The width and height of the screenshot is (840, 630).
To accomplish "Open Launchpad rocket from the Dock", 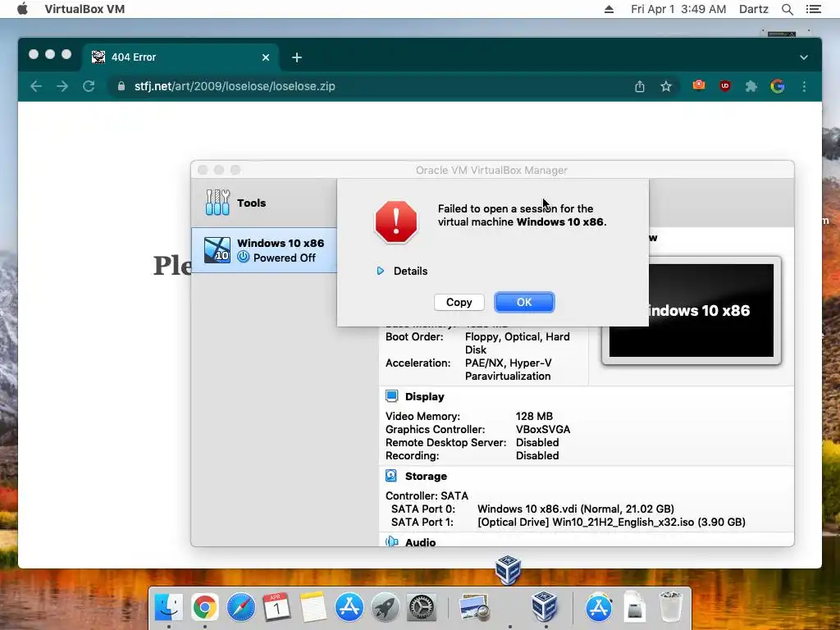I will coord(386,608).
